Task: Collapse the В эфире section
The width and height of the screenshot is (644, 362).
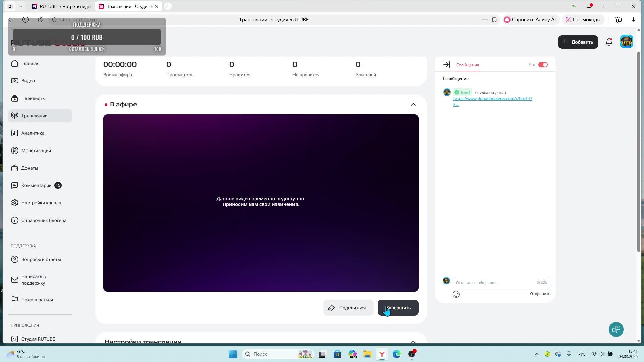Action: [413, 104]
